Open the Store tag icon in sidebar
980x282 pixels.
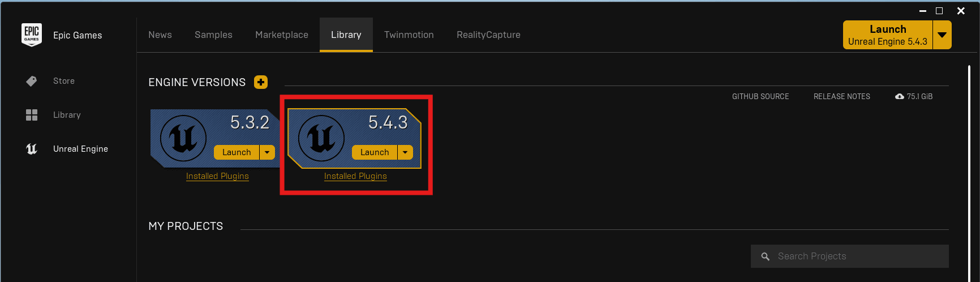click(32, 81)
